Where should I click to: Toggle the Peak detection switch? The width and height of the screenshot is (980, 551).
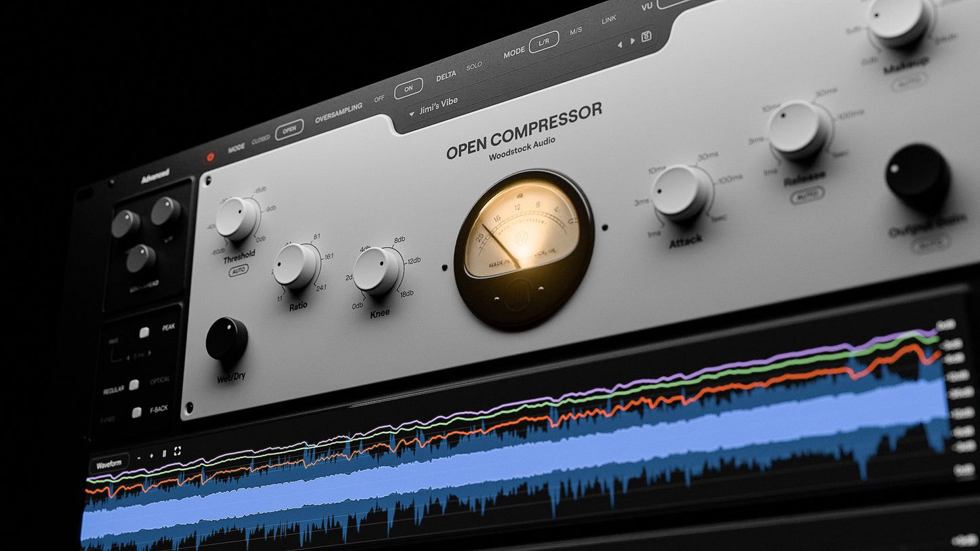click(x=144, y=332)
